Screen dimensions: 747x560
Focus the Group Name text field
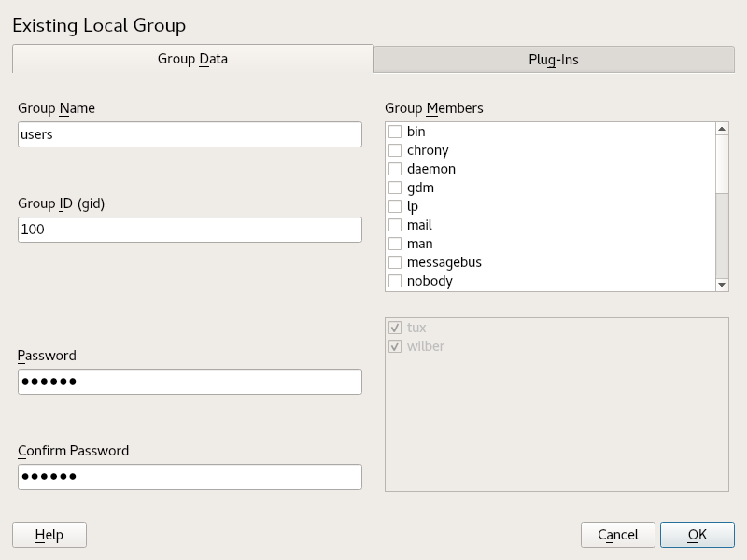point(190,134)
